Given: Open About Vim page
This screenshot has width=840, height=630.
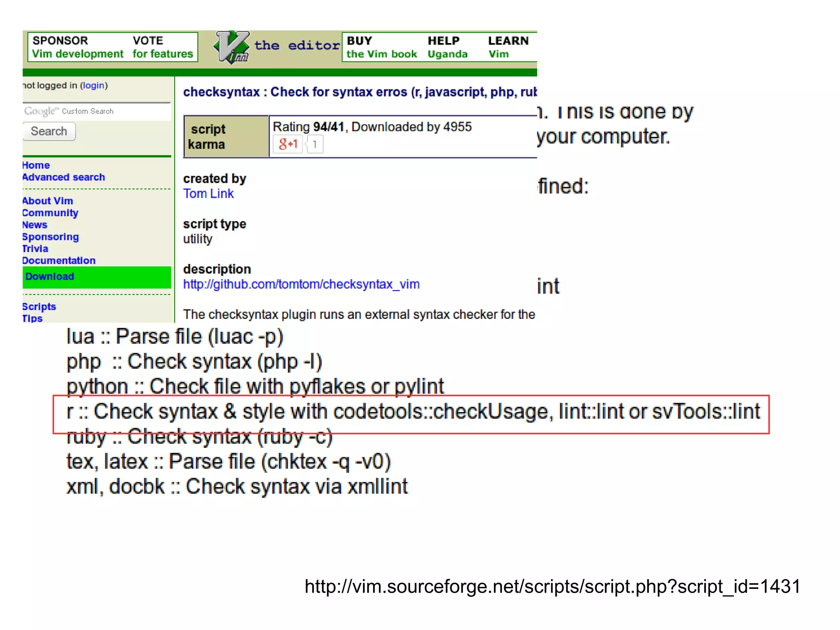Looking at the screenshot, I should click(x=48, y=201).
